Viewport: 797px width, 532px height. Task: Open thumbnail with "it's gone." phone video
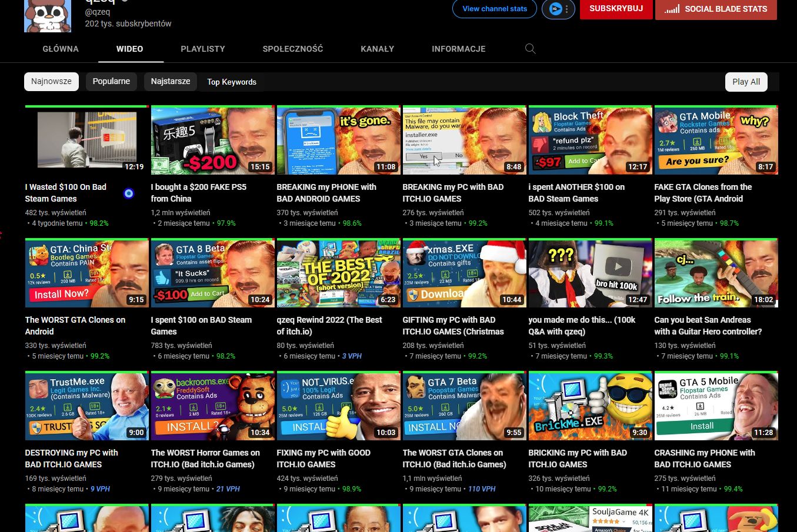coord(338,140)
